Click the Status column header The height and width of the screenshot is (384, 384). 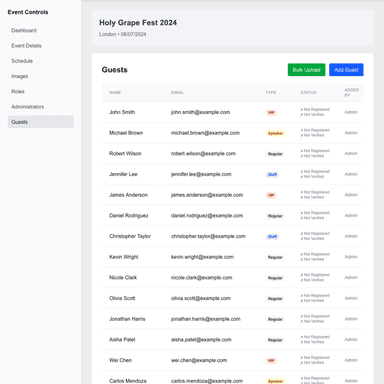coord(308,93)
